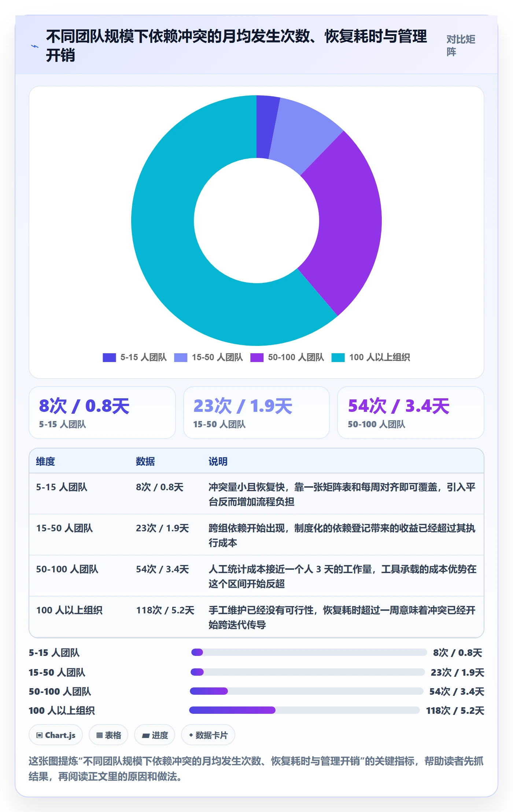Open the 54次 / 3.4天 data card
Viewport: 513px width, 812px height.
pyautogui.click(x=411, y=413)
